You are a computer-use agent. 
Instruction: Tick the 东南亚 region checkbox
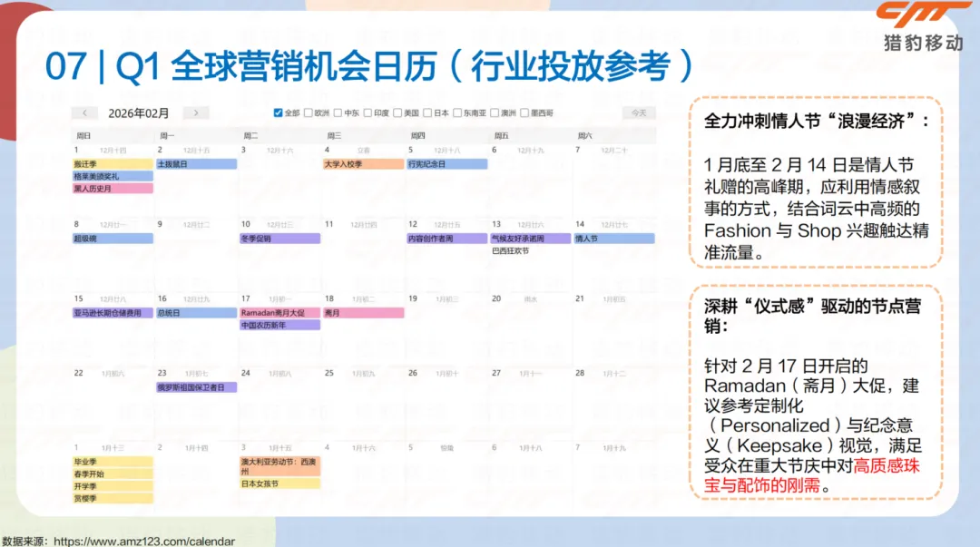(457, 113)
